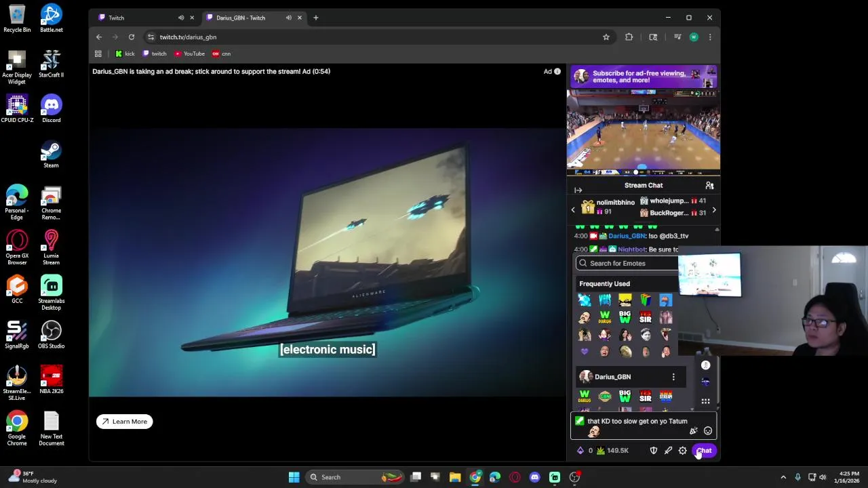Screen dimensions: 868x488
Task: Focus the Search for Emotes field
Action: pyautogui.click(x=627, y=263)
